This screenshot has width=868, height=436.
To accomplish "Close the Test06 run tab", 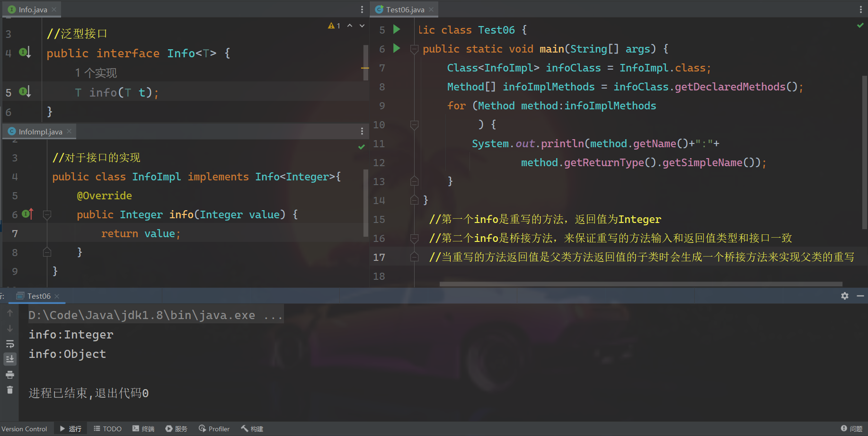I will coord(57,296).
